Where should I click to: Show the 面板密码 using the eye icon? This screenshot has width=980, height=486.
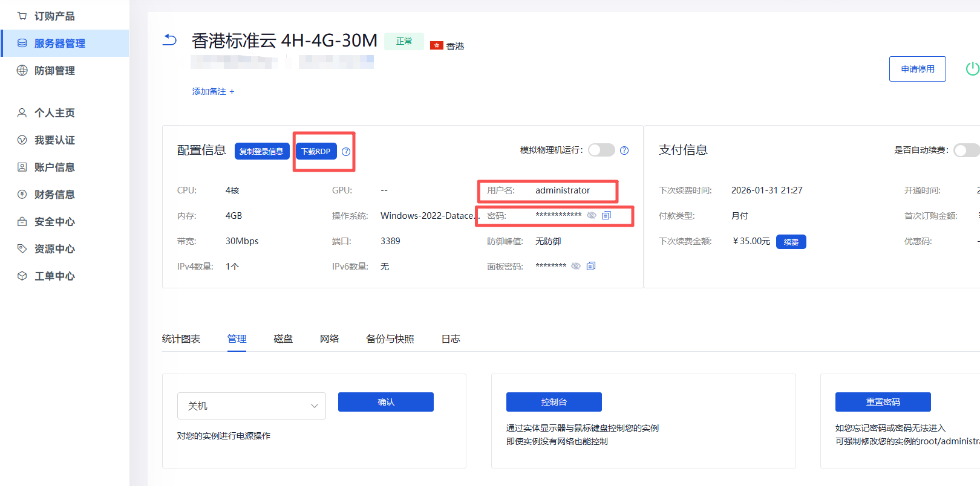(576, 267)
